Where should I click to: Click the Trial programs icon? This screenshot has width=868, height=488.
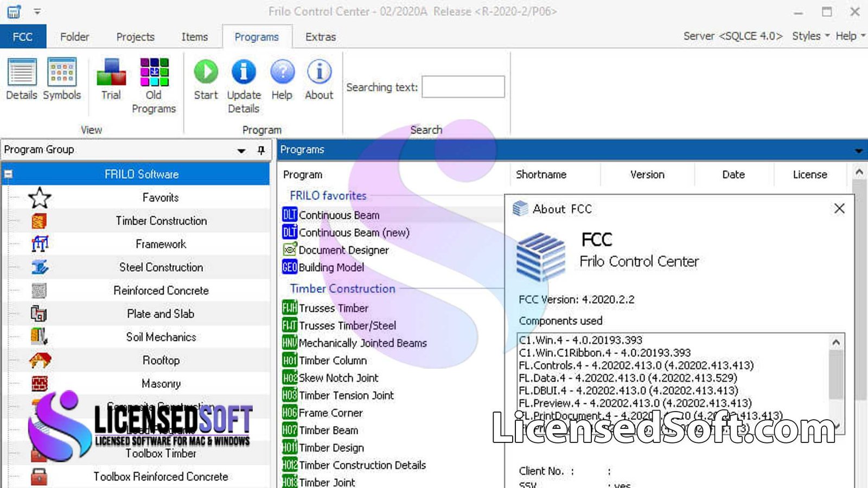pos(111,79)
